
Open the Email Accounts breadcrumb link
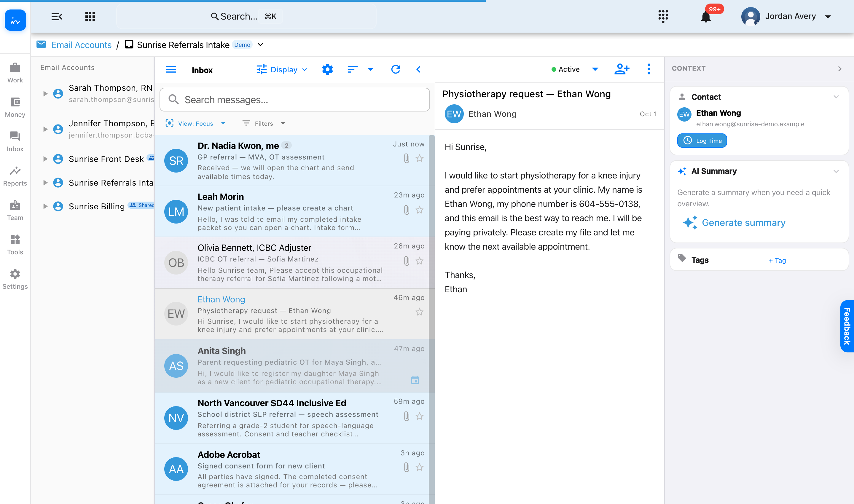[x=81, y=45]
